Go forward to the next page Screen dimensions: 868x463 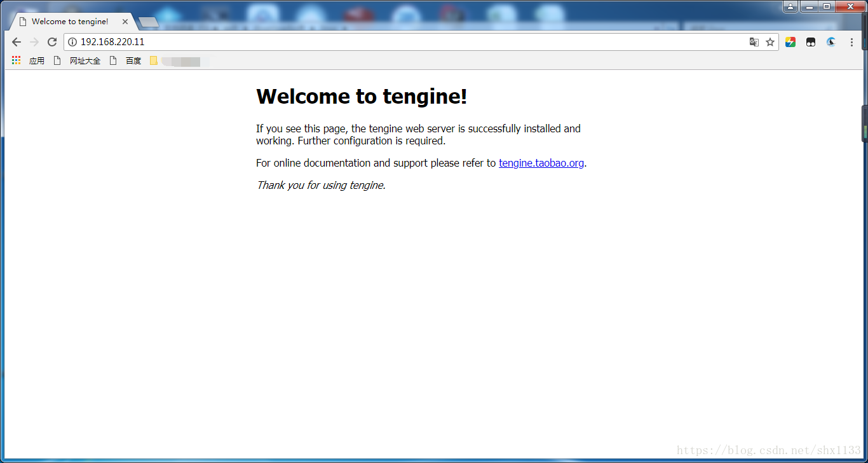34,42
